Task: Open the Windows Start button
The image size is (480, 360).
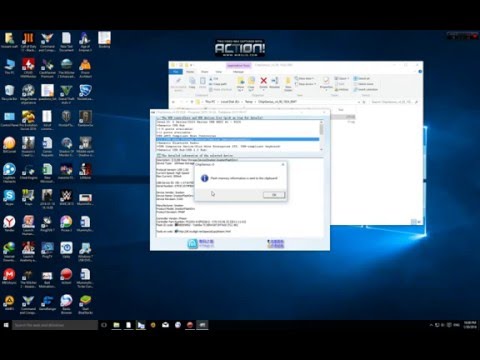Action: pyautogui.click(x=6, y=325)
